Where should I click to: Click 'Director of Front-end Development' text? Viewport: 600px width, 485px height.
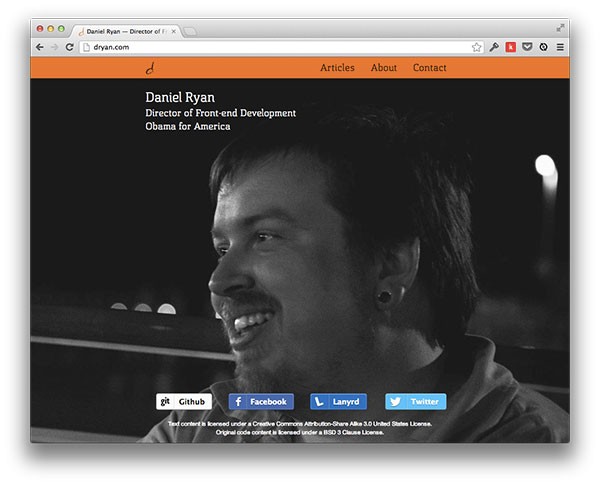[x=220, y=113]
